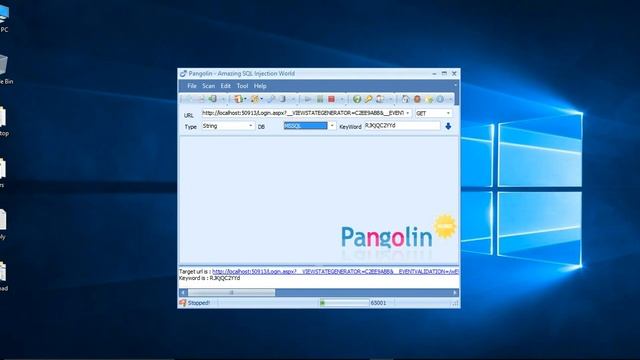Click the Stopped status icon
The height and width of the screenshot is (360, 640).
[x=182, y=303]
